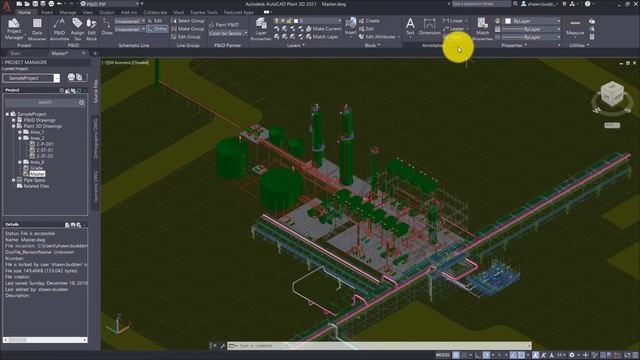Expand the Area_1 folder node
Viewport: 640px width, 360px height.
pyautogui.click(x=20, y=132)
